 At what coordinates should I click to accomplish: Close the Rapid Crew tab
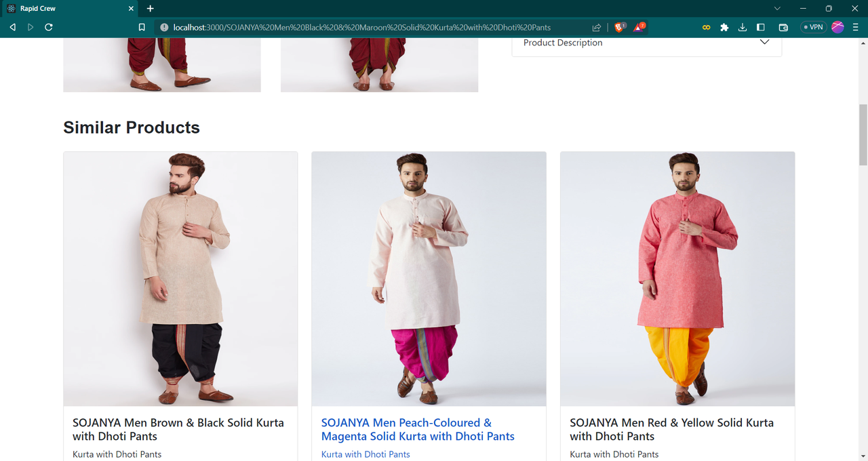click(x=131, y=8)
